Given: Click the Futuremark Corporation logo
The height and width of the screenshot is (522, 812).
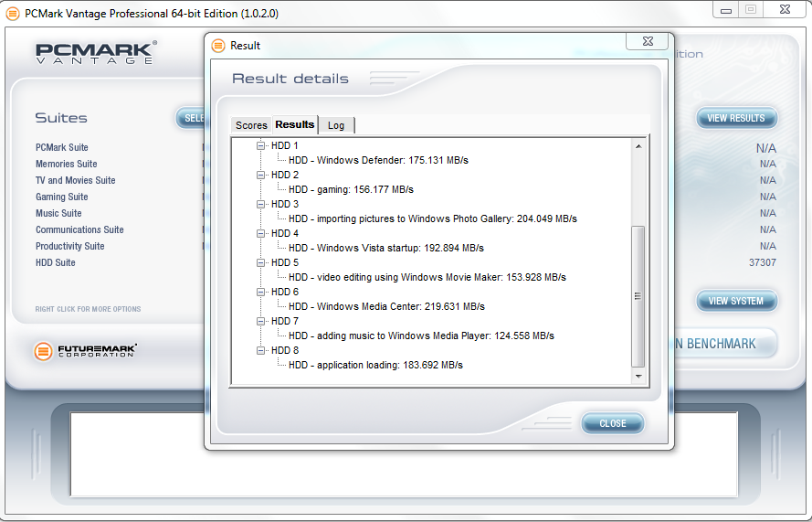Looking at the screenshot, I should tap(85, 351).
